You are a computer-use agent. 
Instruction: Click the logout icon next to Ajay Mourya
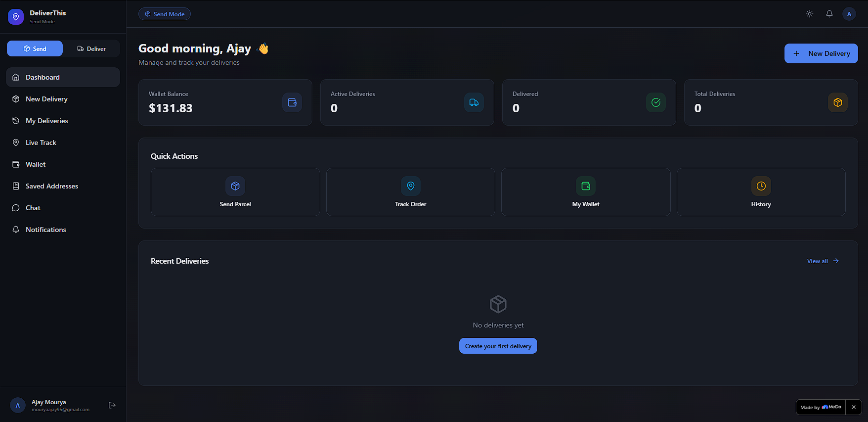coord(112,405)
